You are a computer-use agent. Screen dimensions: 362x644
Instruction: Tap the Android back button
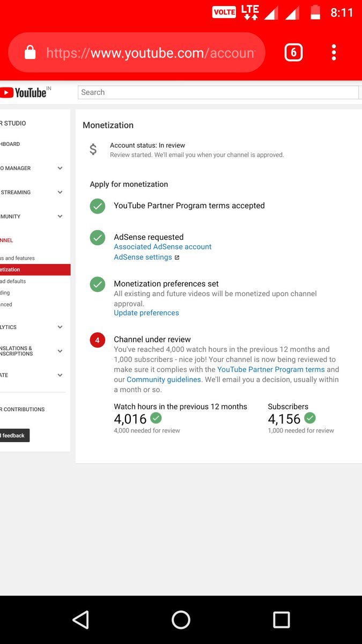click(80, 620)
